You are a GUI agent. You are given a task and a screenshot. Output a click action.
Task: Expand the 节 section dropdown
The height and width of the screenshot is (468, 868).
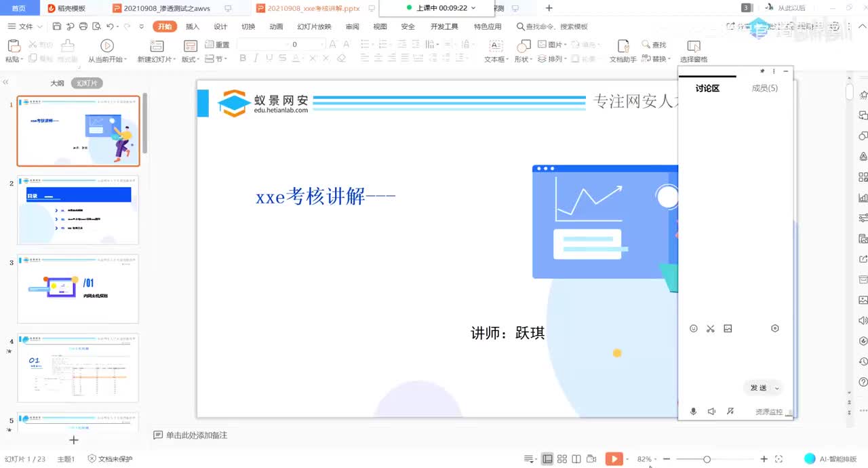216,59
